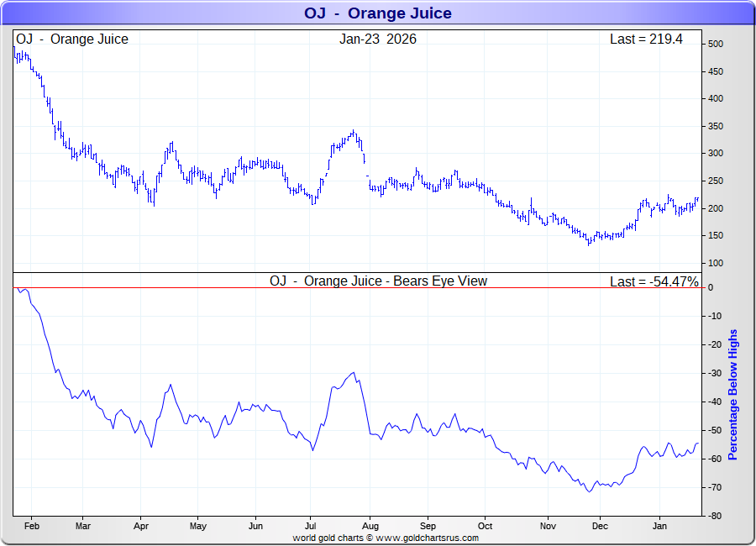Click the -50 percentage axis tick label

[714, 430]
